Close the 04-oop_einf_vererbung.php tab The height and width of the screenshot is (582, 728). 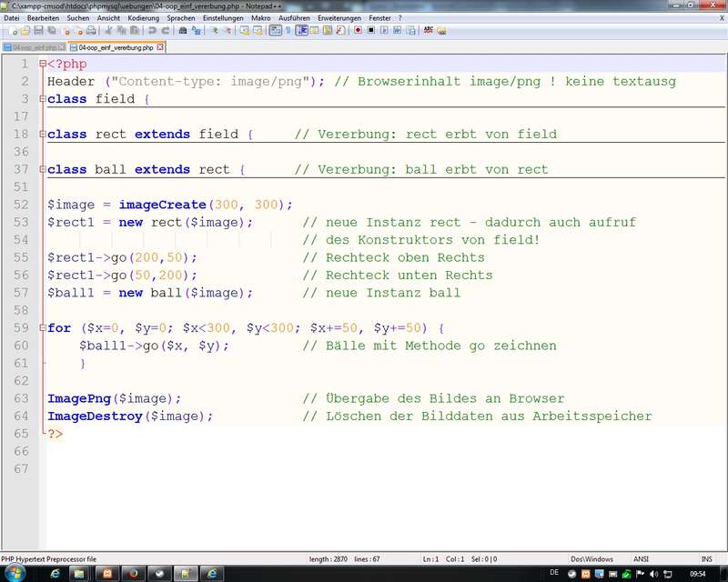pyautogui.click(x=161, y=46)
